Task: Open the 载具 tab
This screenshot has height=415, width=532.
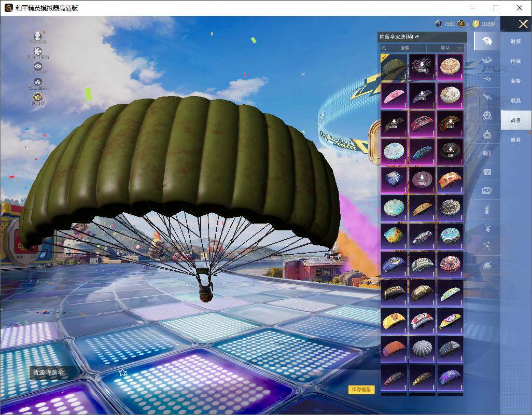Action: [x=515, y=100]
